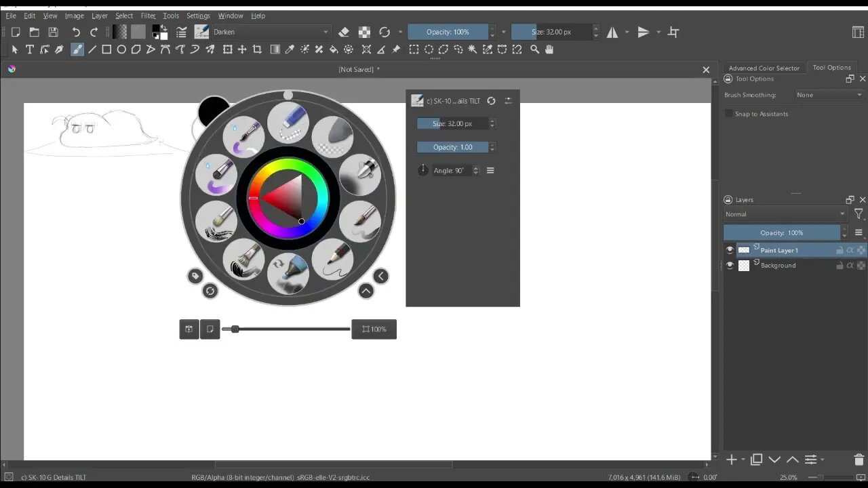The width and height of the screenshot is (868, 488).
Task: Select the Gradient tool
Action: coord(275,49)
